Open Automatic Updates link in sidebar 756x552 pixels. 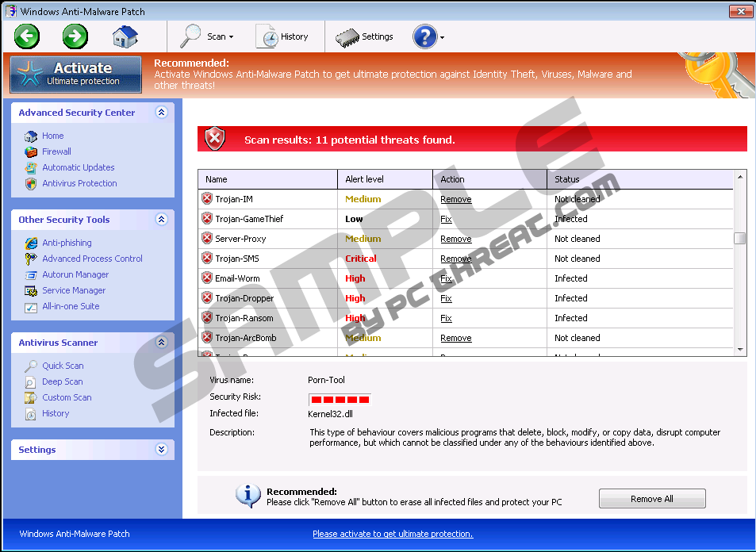[x=78, y=167]
